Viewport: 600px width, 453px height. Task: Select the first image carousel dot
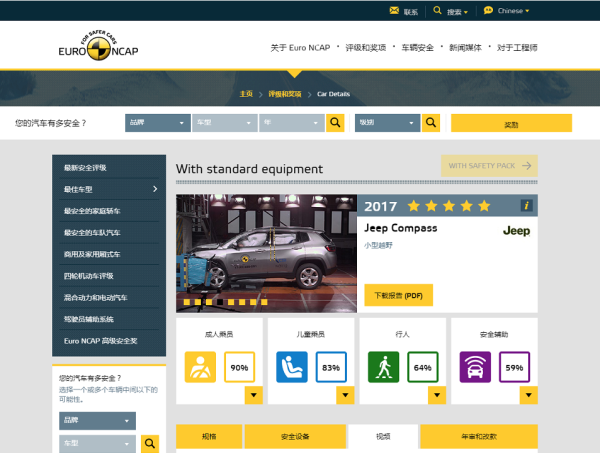(x=187, y=302)
